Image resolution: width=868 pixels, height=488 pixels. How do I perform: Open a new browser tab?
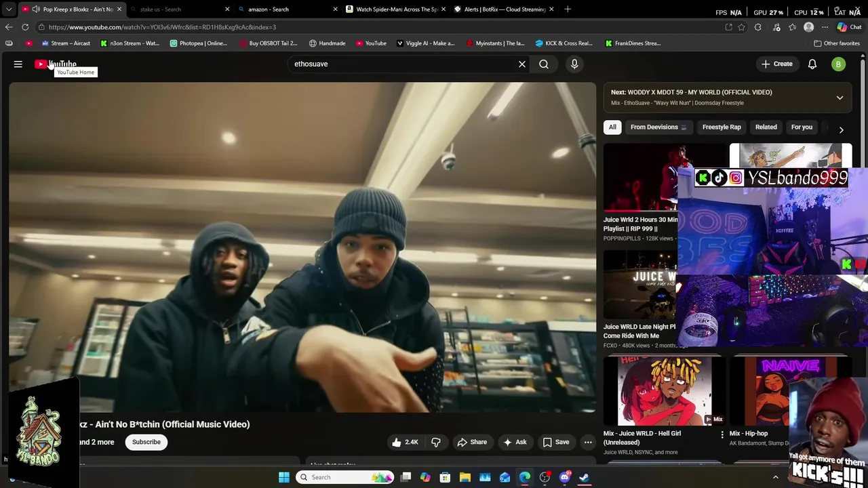click(568, 9)
